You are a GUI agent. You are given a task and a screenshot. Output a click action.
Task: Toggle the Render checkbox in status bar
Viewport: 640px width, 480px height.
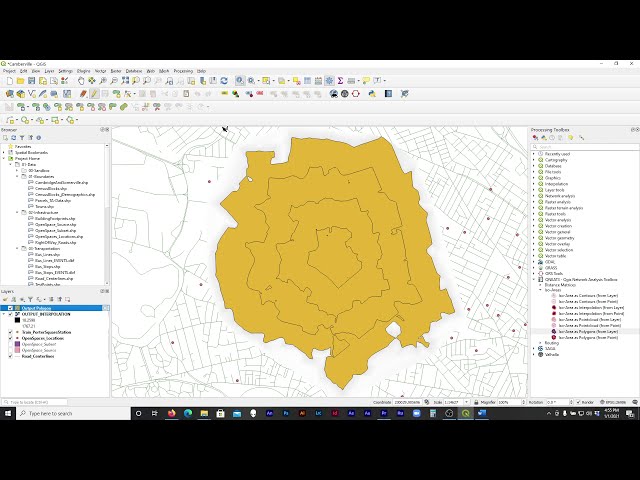578,402
